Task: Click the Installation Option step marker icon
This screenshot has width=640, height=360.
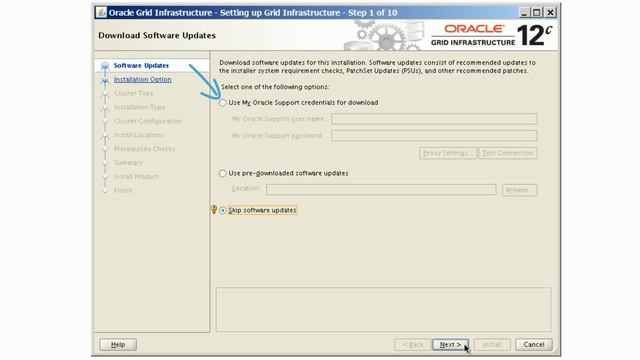Action: (105, 80)
